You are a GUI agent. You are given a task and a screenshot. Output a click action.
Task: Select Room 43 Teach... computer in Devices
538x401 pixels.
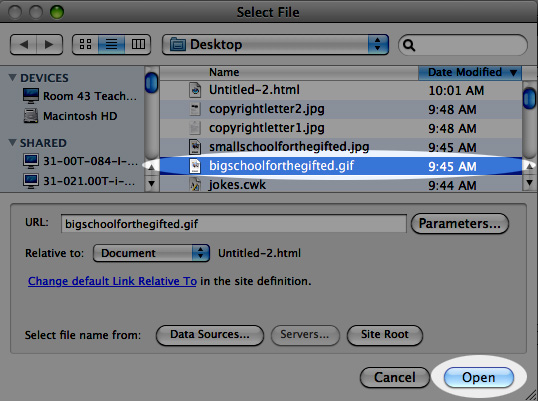(80, 96)
